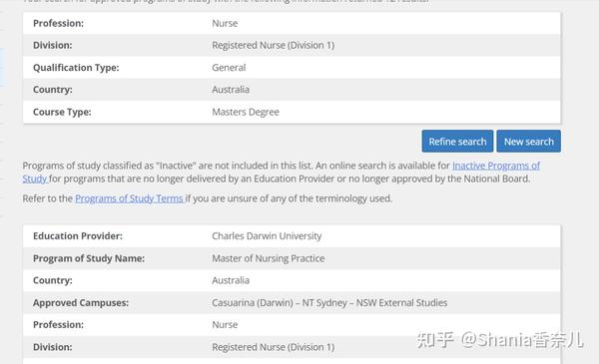Click the 'Course Type:' label
Image resolution: width=599 pixels, height=364 pixels.
click(x=62, y=112)
